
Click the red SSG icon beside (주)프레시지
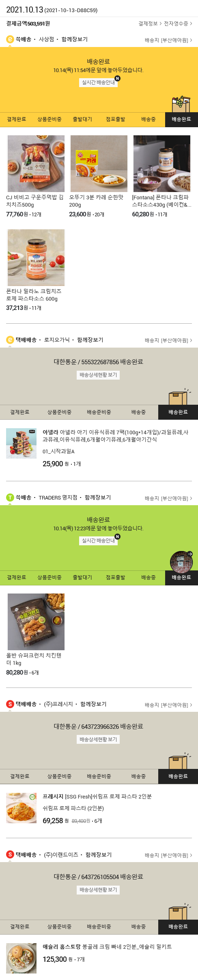[x=10, y=704]
